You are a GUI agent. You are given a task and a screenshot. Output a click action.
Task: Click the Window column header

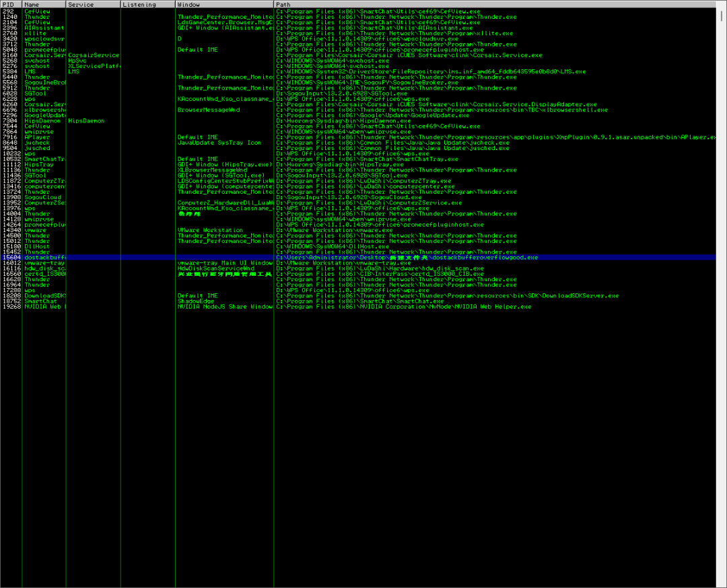coord(224,4)
